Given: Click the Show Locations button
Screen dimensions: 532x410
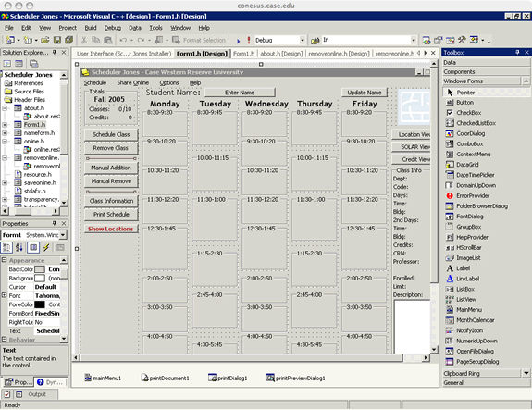Looking at the screenshot, I should point(111,229).
